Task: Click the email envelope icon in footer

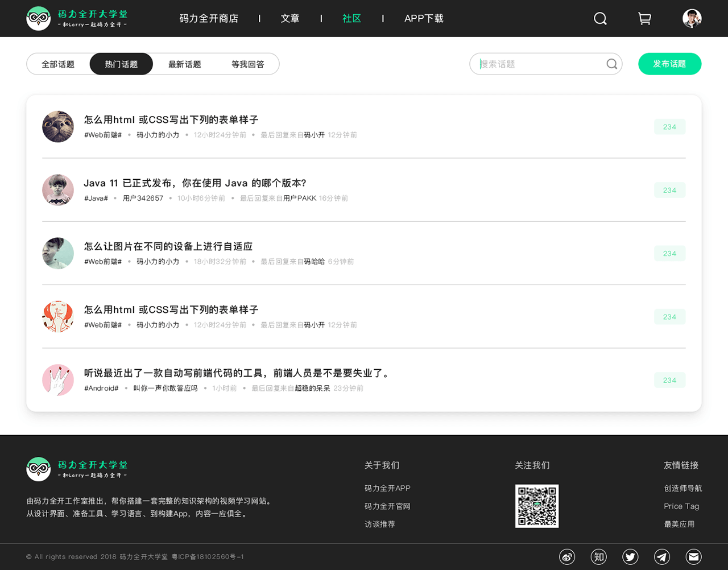Action: point(693,557)
